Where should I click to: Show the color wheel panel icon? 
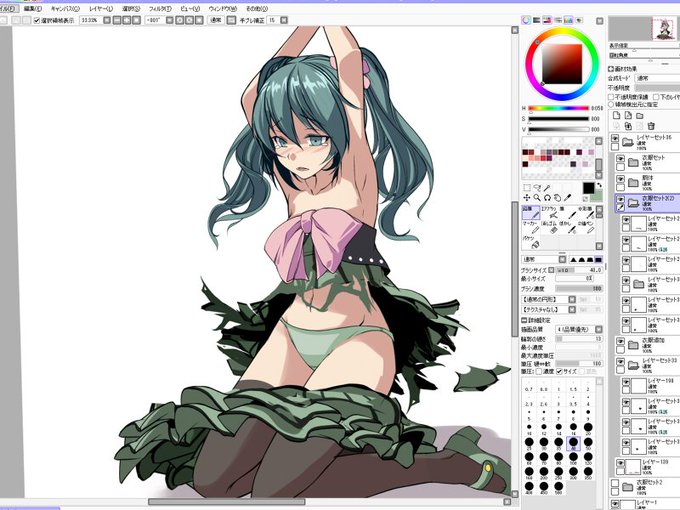pos(526,20)
